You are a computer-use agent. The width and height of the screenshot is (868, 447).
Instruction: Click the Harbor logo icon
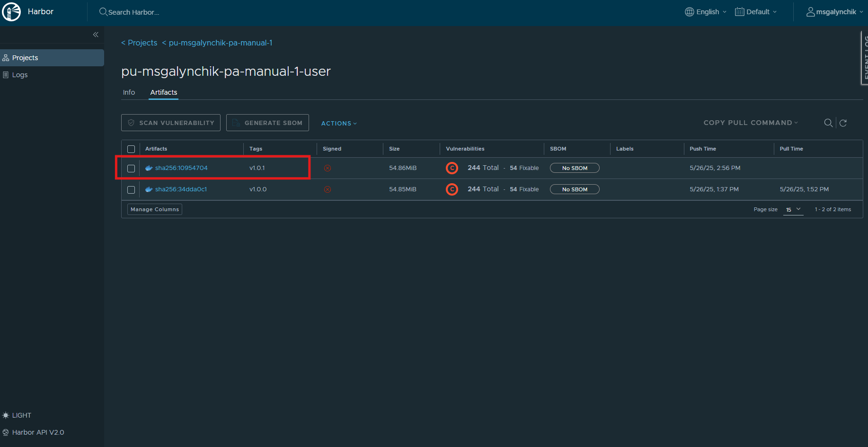12,12
